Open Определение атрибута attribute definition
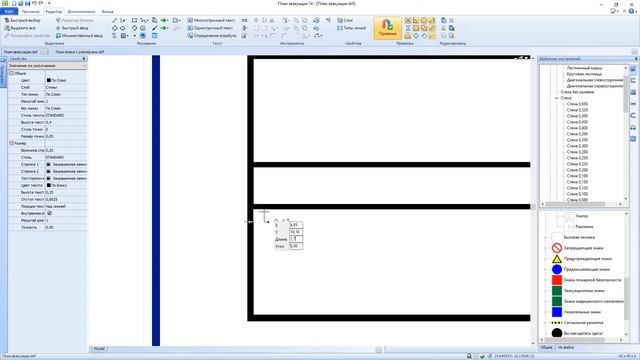The width and height of the screenshot is (640, 360). (212, 36)
